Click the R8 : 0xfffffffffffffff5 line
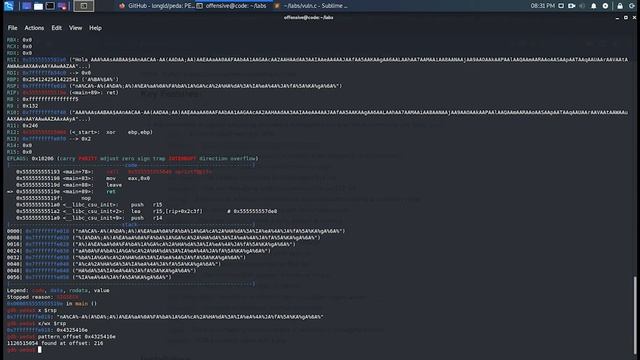Screen dimensions: 640x360 point(42,99)
